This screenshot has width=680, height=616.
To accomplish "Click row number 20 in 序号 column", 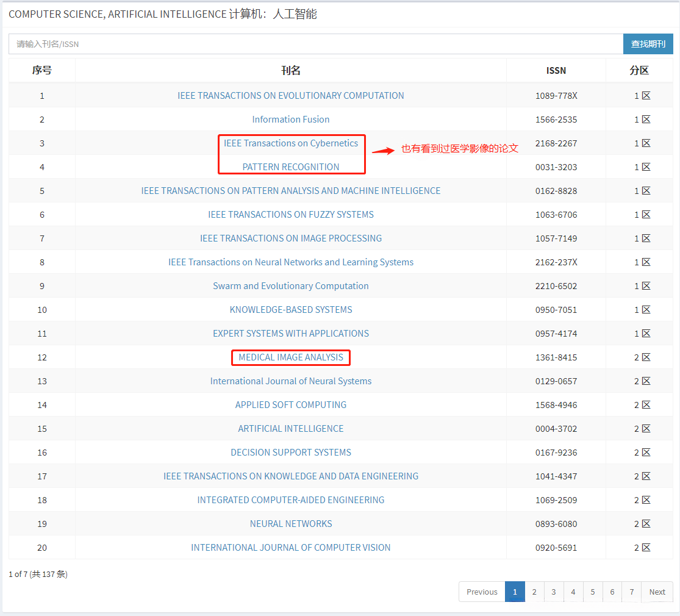I will (x=42, y=548).
